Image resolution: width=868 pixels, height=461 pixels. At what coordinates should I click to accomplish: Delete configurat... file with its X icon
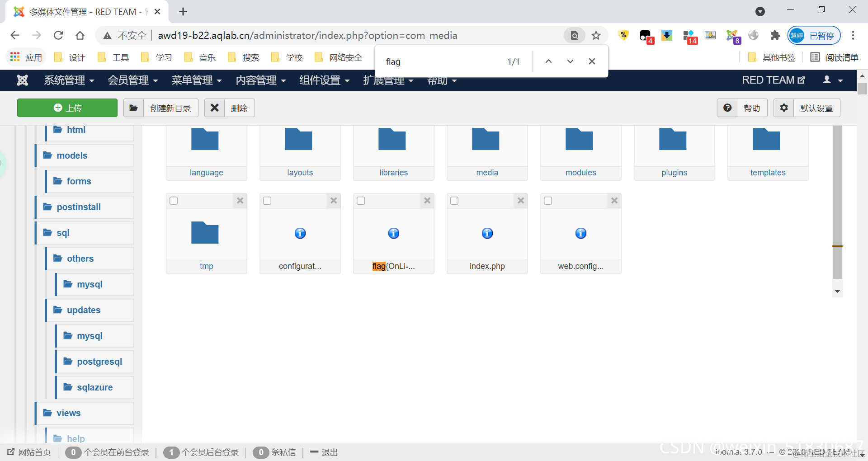(x=334, y=201)
